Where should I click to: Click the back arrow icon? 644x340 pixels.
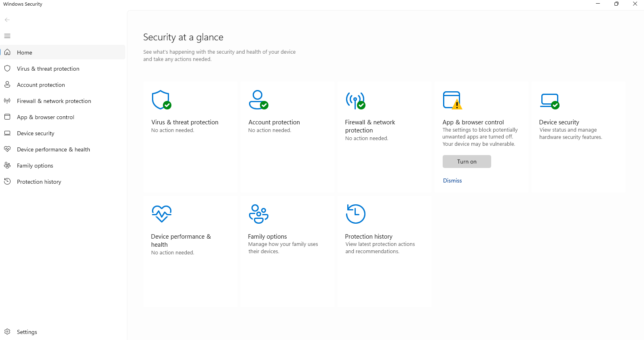tap(7, 20)
